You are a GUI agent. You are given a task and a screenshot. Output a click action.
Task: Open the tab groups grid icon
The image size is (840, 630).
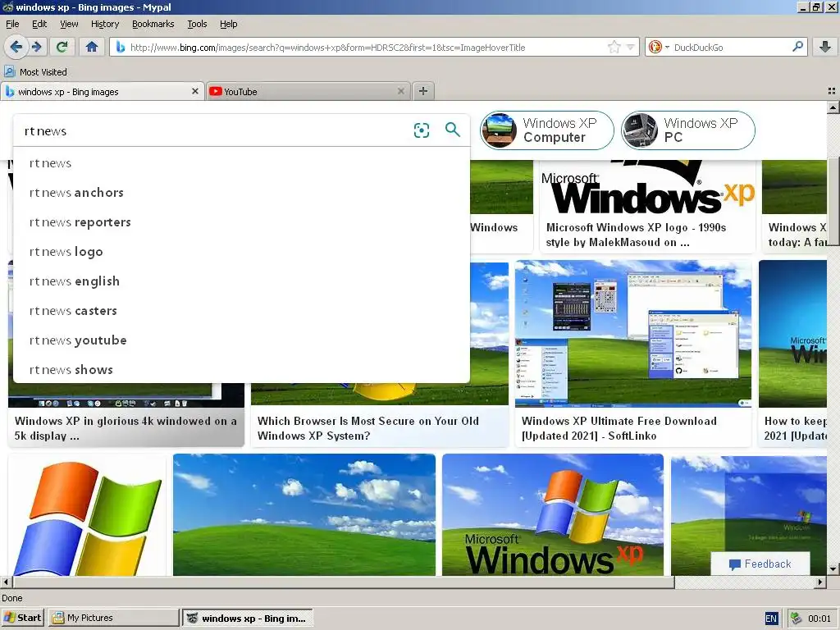pyautogui.click(x=832, y=91)
